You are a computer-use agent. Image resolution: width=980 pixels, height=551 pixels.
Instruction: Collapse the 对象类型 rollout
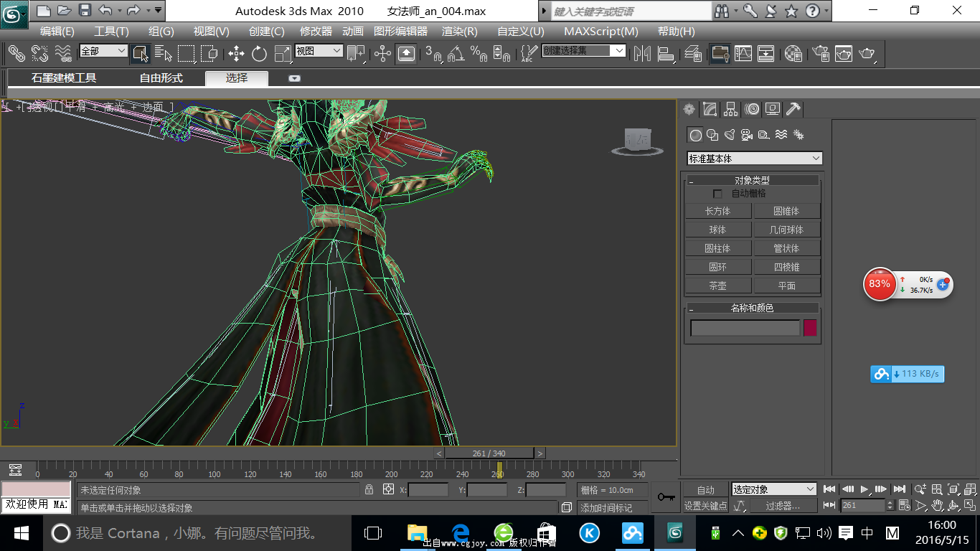(752, 180)
